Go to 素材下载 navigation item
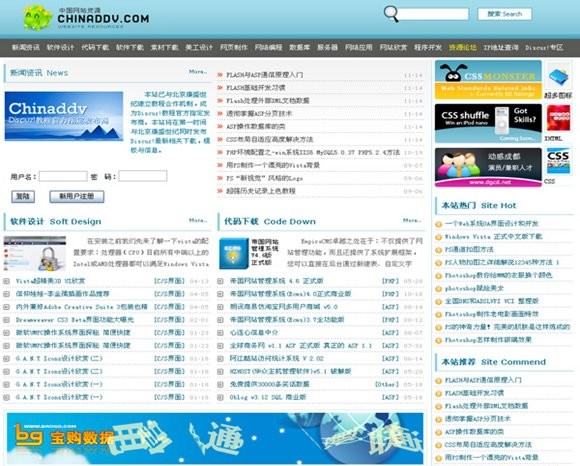This screenshot has height=466, width=580. coord(165,47)
